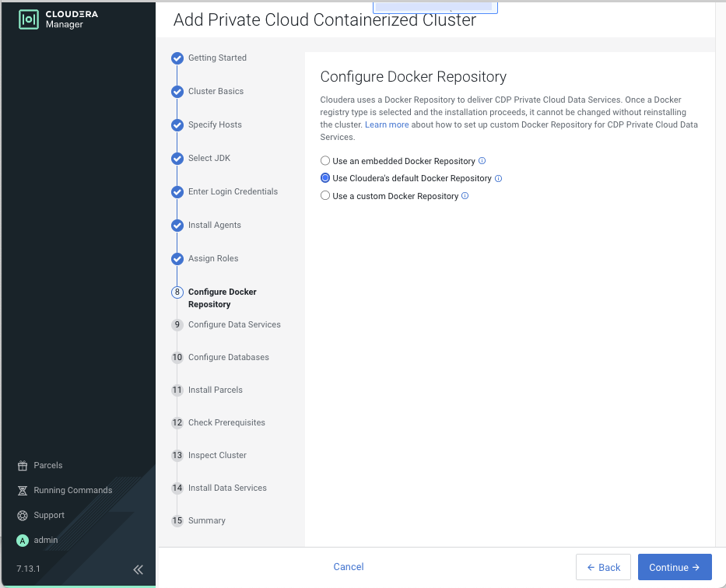
Task: Open the admin user menu
Action: [x=46, y=541]
